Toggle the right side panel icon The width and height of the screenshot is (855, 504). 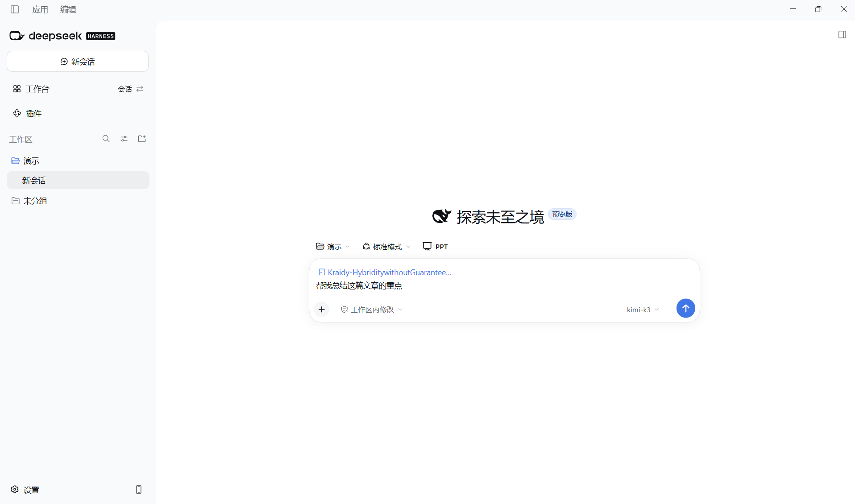842,35
